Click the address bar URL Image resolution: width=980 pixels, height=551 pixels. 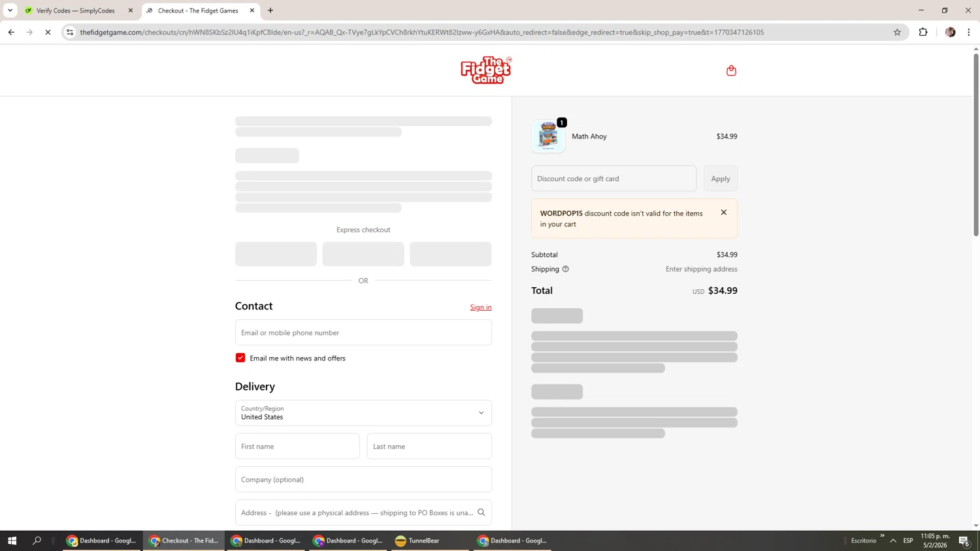tap(421, 32)
